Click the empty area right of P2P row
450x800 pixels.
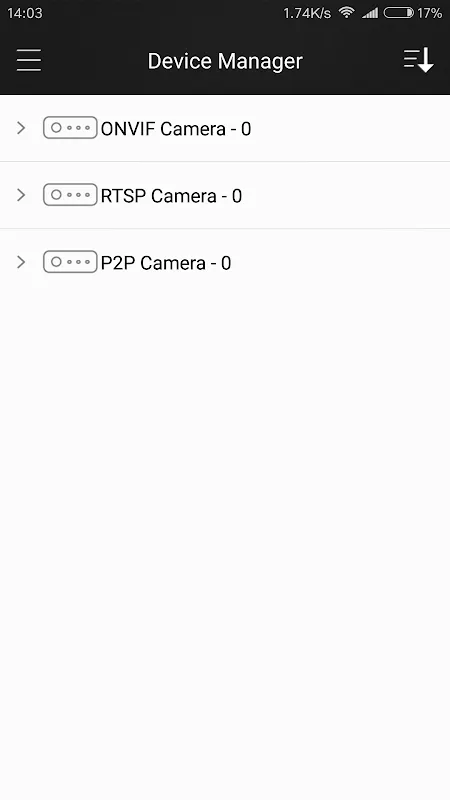coord(340,263)
